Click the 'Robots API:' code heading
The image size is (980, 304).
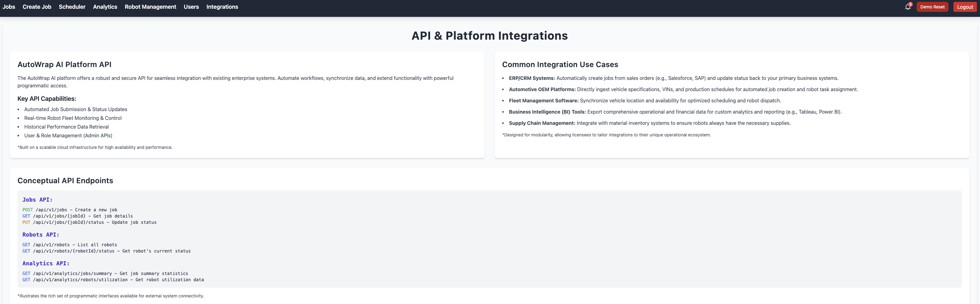[41, 235]
